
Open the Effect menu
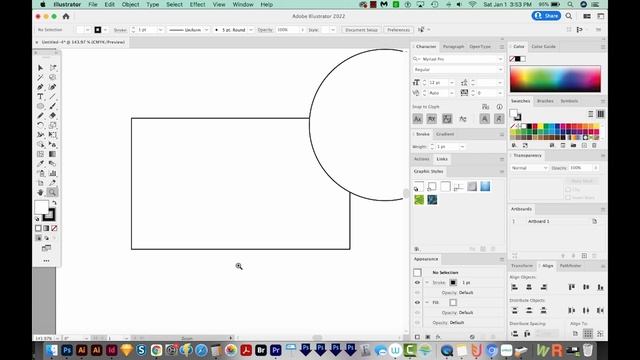(x=198, y=4)
